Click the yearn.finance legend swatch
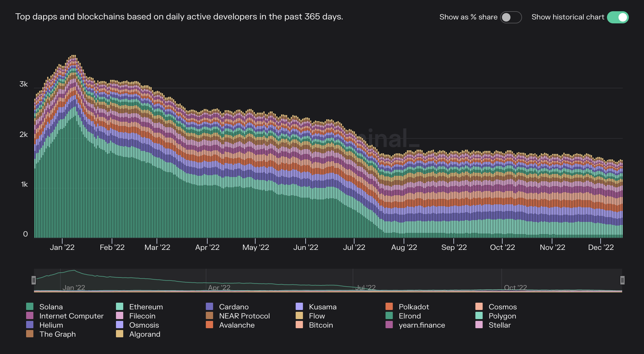The width and height of the screenshot is (644, 354). [389, 325]
